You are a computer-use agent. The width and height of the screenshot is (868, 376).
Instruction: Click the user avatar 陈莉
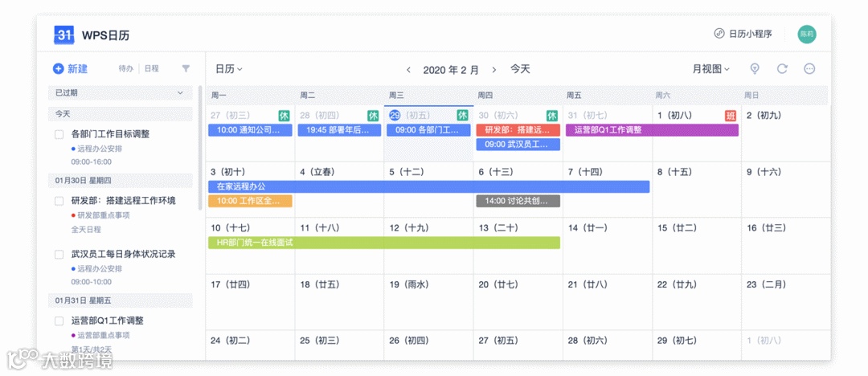[x=807, y=34]
